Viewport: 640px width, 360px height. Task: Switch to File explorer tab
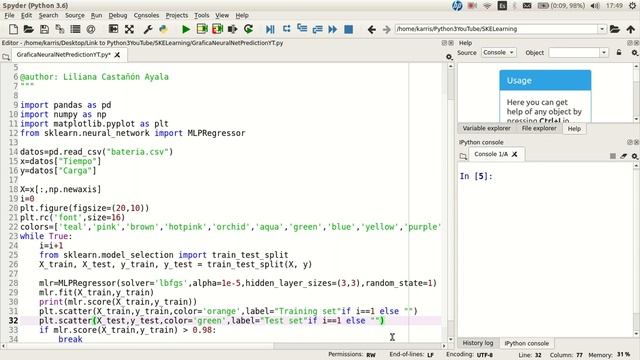pos(539,128)
